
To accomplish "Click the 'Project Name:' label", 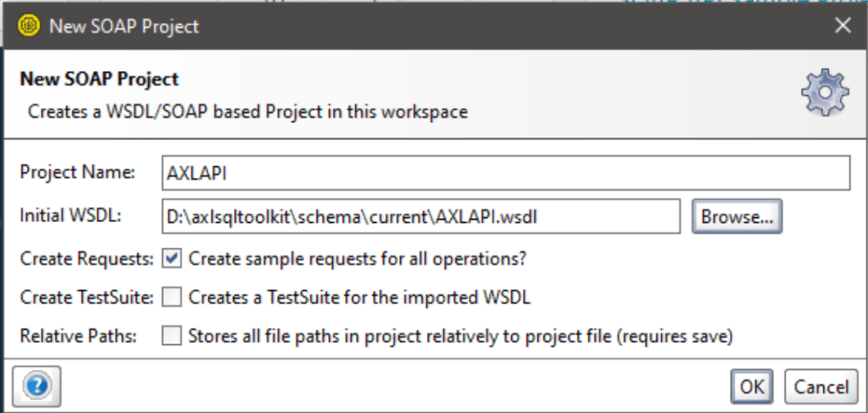I will 77,172.
